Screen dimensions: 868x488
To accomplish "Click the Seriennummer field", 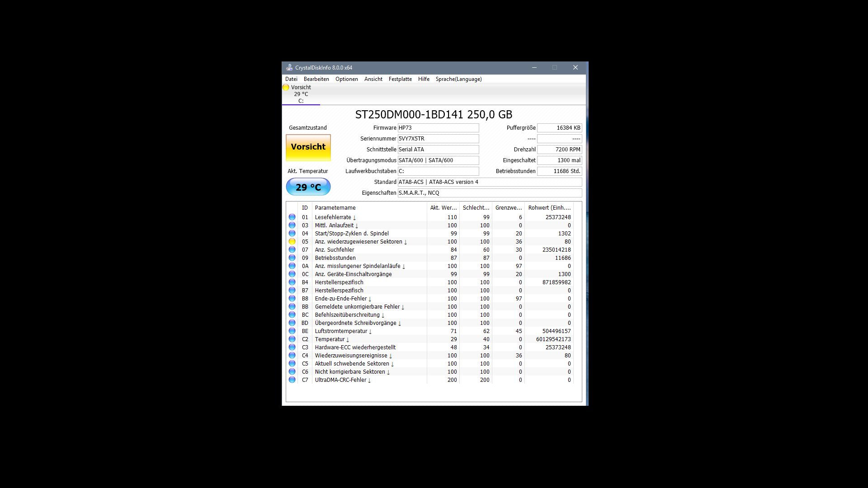I will coord(438,139).
